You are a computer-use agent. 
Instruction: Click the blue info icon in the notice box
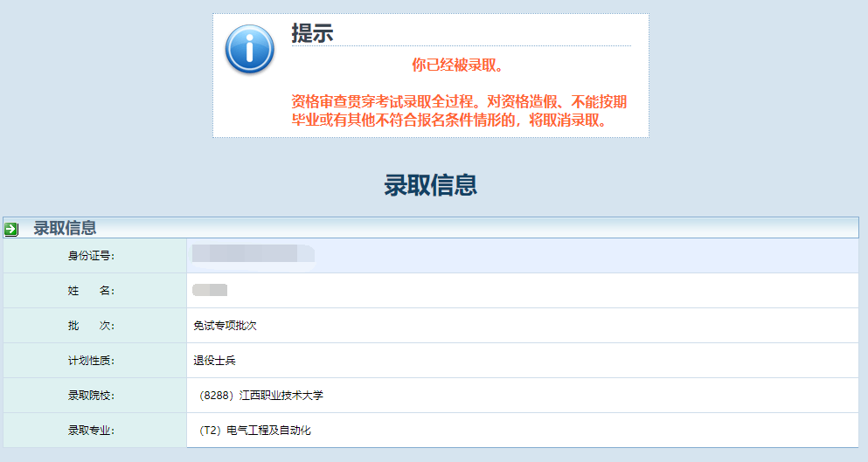tap(249, 49)
